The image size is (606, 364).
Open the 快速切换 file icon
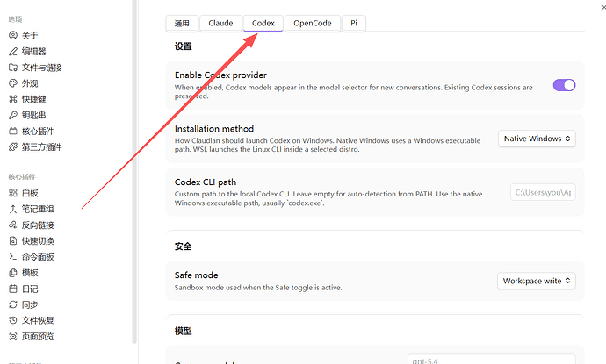pyautogui.click(x=13, y=241)
